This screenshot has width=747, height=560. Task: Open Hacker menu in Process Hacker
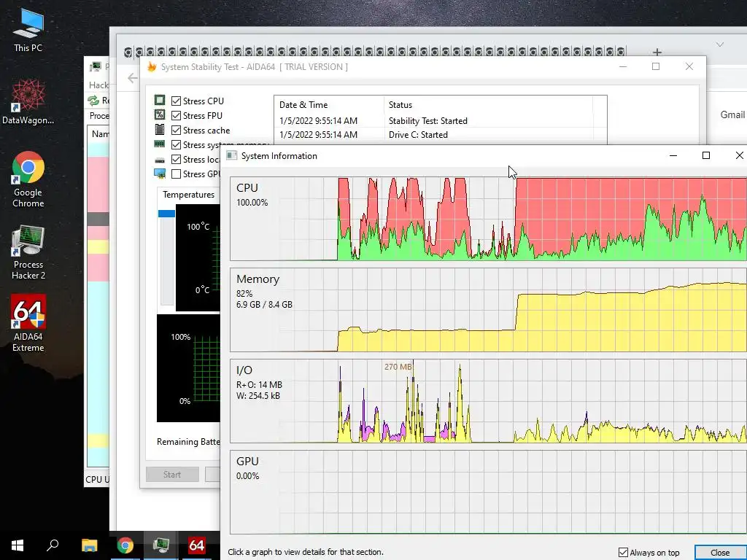tap(98, 85)
